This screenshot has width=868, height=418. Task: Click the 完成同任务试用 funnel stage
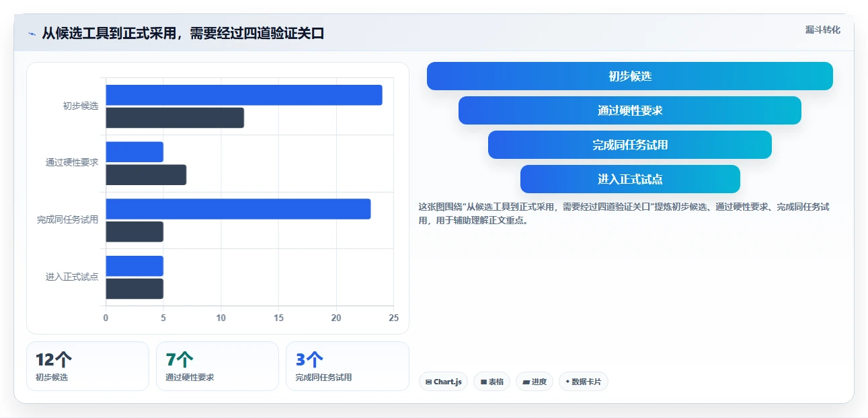click(x=630, y=145)
